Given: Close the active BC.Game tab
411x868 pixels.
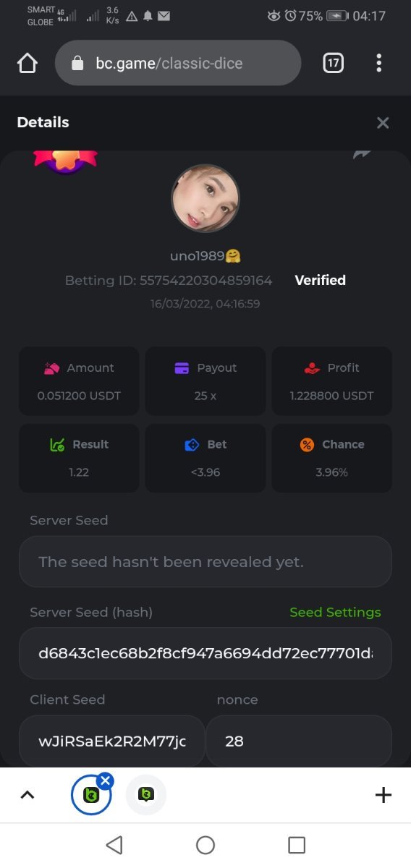Looking at the screenshot, I should (x=106, y=780).
